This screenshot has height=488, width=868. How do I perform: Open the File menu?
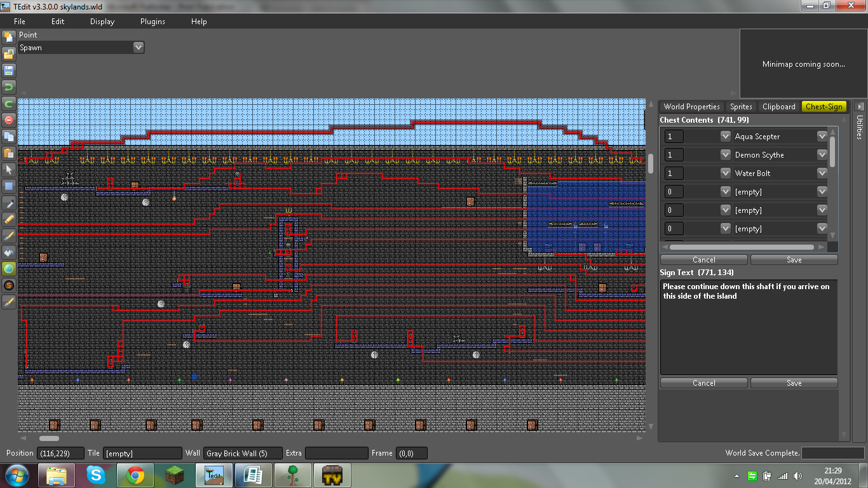(19, 22)
